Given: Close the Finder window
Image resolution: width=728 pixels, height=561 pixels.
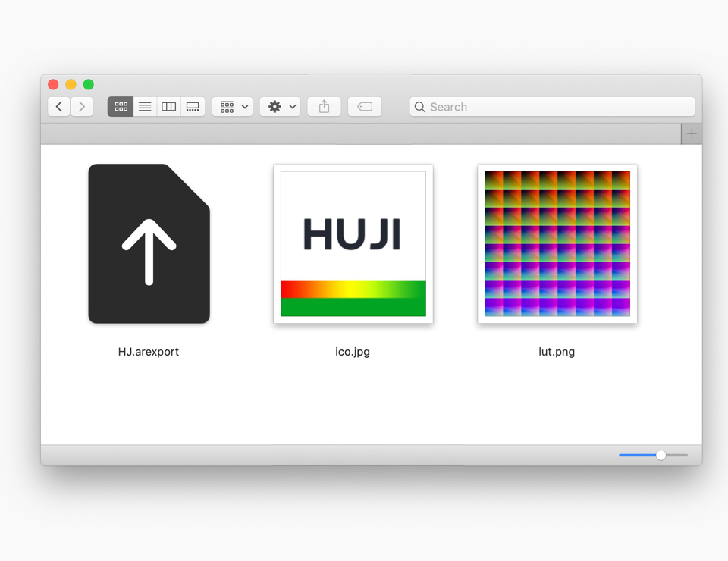Looking at the screenshot, I should pyautogui.click(x=53, y=84).
